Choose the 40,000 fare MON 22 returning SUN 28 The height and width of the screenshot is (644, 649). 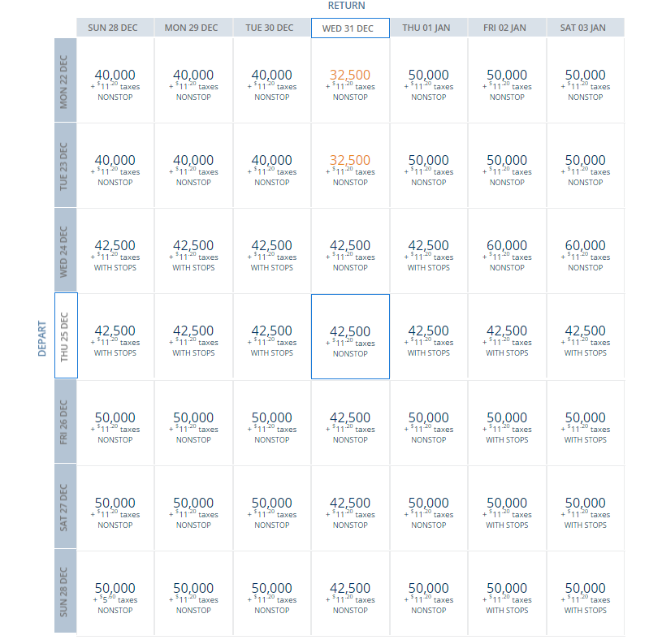[x=115, y=80]
